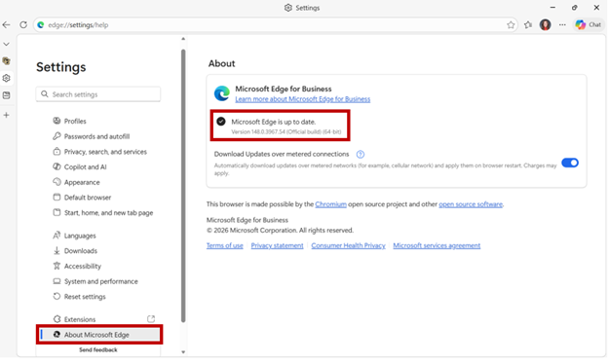This screenshot has height=364, width=608.
Task: Open Passwords and autofill settings
Action: tap(96, 136)
